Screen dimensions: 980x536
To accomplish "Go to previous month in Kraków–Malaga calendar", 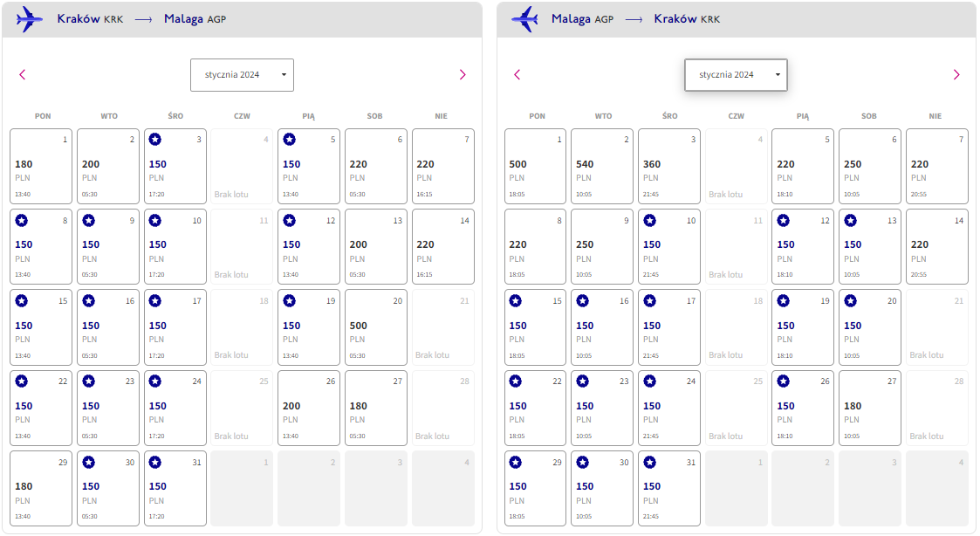I will point(23,74).
